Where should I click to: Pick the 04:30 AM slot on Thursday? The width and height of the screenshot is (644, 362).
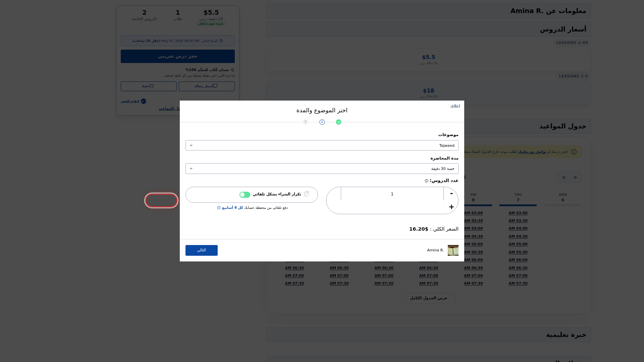click(518, 237)
